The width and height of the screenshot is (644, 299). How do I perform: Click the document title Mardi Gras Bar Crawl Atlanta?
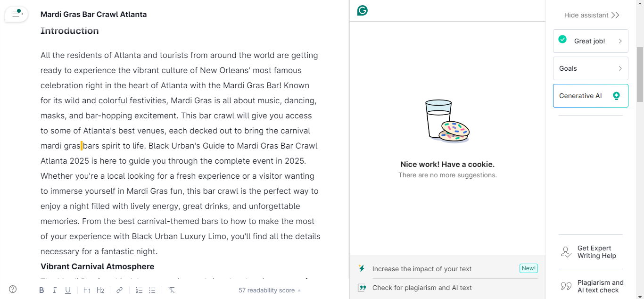click(93, 14)
